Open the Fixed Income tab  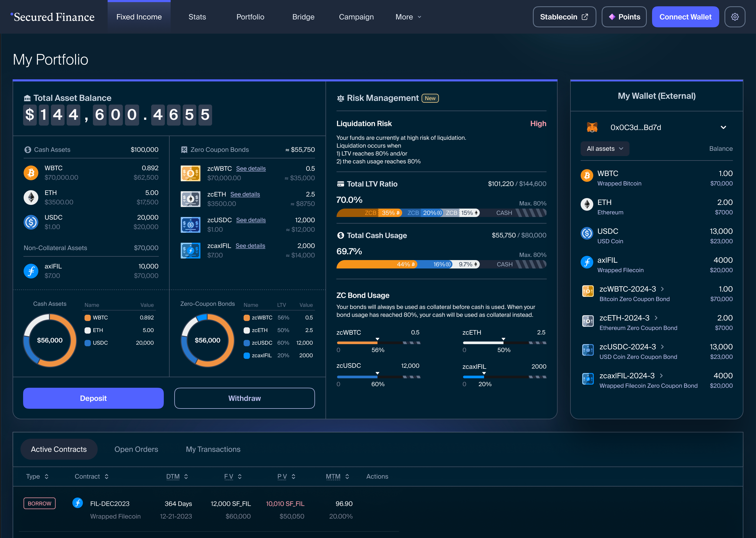(x=139, y=17)
